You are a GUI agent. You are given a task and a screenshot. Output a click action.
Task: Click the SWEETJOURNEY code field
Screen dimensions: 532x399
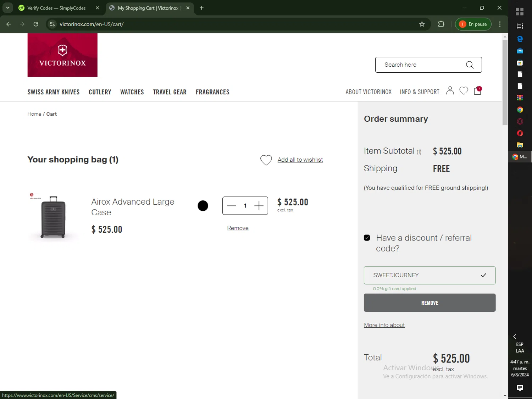pos(430,275)
